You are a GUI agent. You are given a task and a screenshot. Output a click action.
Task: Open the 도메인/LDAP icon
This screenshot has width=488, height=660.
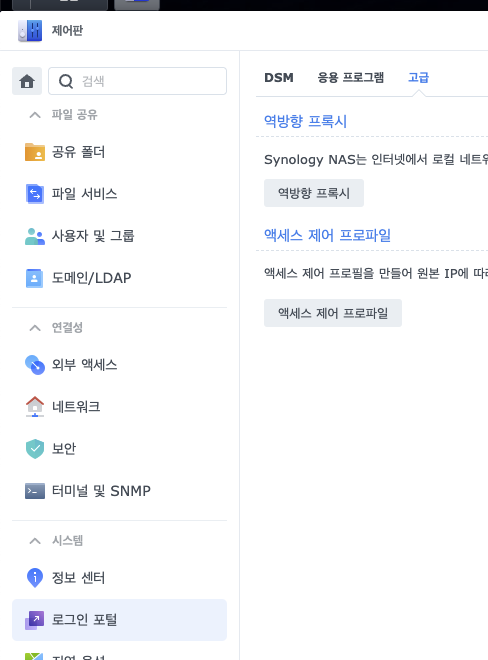(35, 278)
